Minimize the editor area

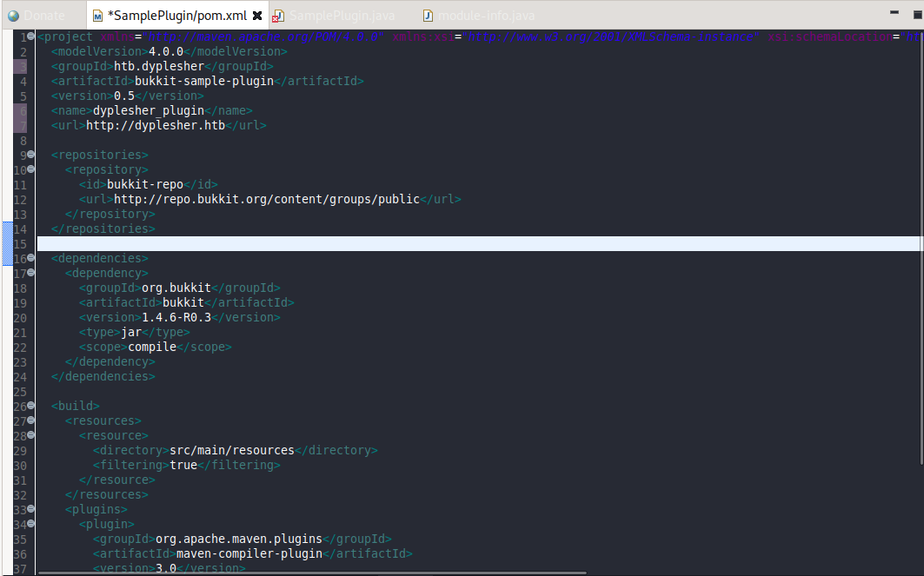point(894,13)
